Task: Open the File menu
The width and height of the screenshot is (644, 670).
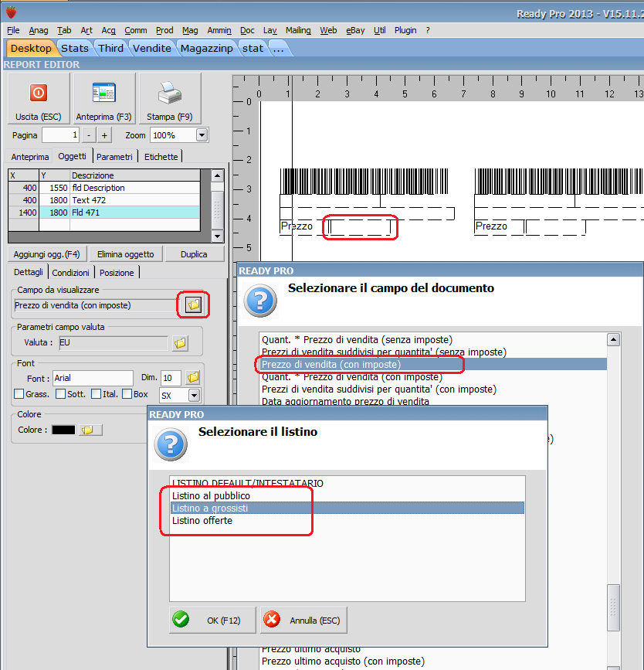Action: click(13, 30)
